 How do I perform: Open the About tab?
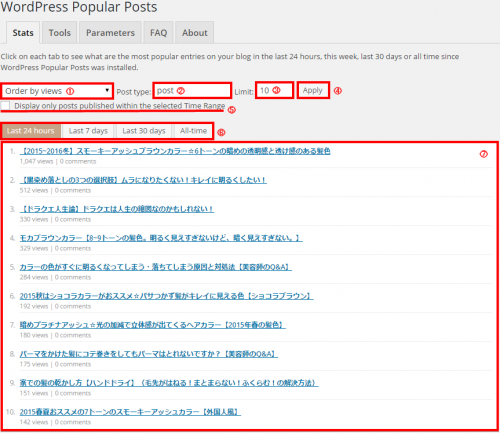point(195,33)
